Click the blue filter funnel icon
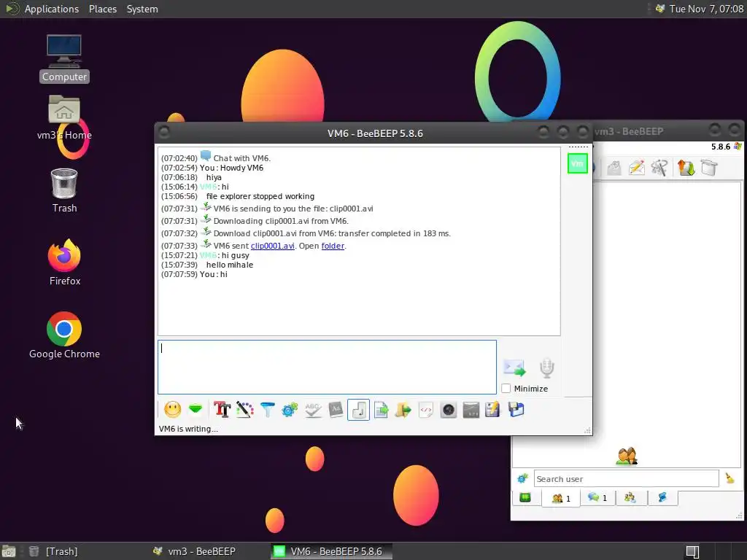Image resolution: width=747 pixels, height=560 pixels. click(x=267, y=410)
